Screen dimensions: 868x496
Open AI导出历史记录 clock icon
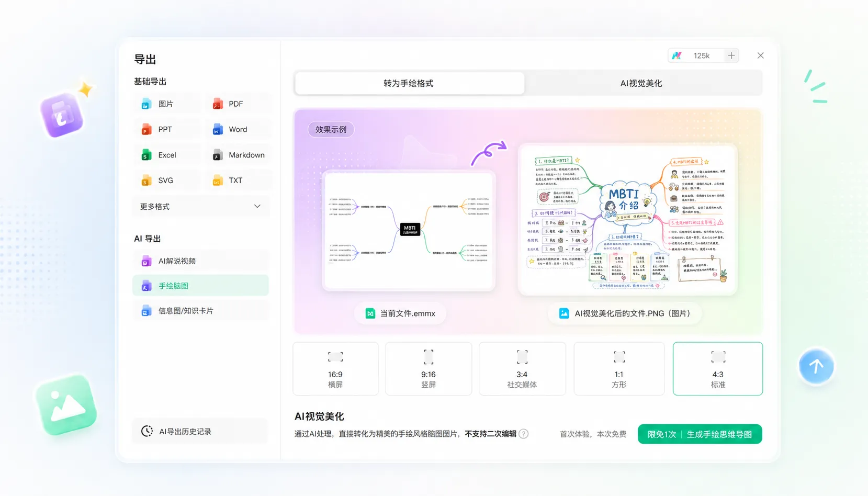coord(147,431)
